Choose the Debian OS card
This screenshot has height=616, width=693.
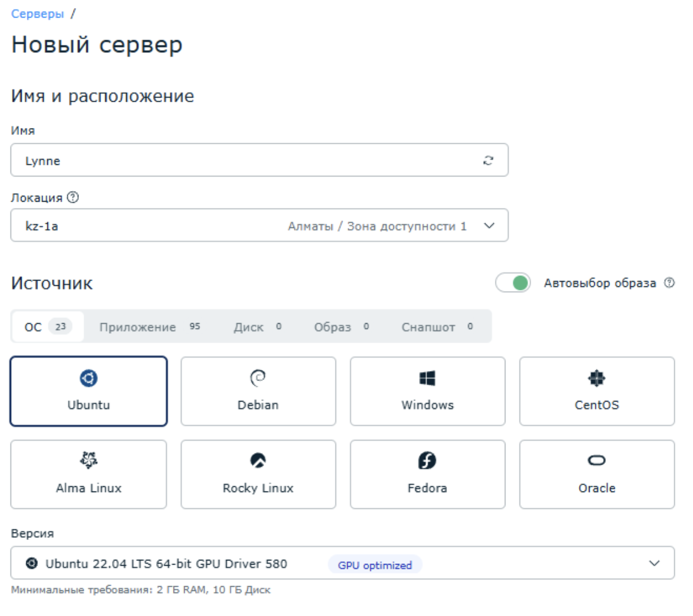coord(258,392)
